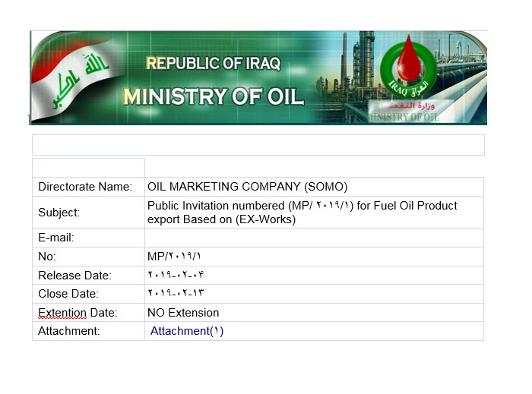The height and width of the screenshot is (394, 532).
Task: Click the 'E-mail:' label
Action: tap(56, 238)
